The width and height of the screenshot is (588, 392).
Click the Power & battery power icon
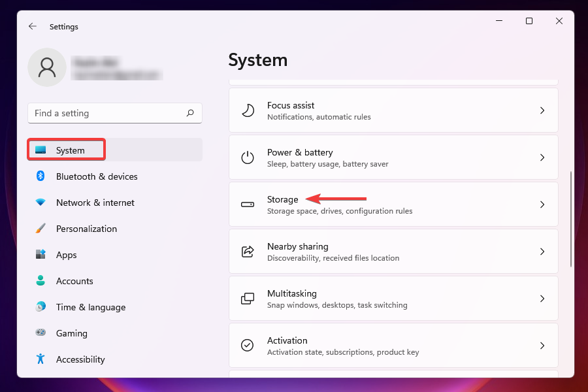tap(248, 157)
